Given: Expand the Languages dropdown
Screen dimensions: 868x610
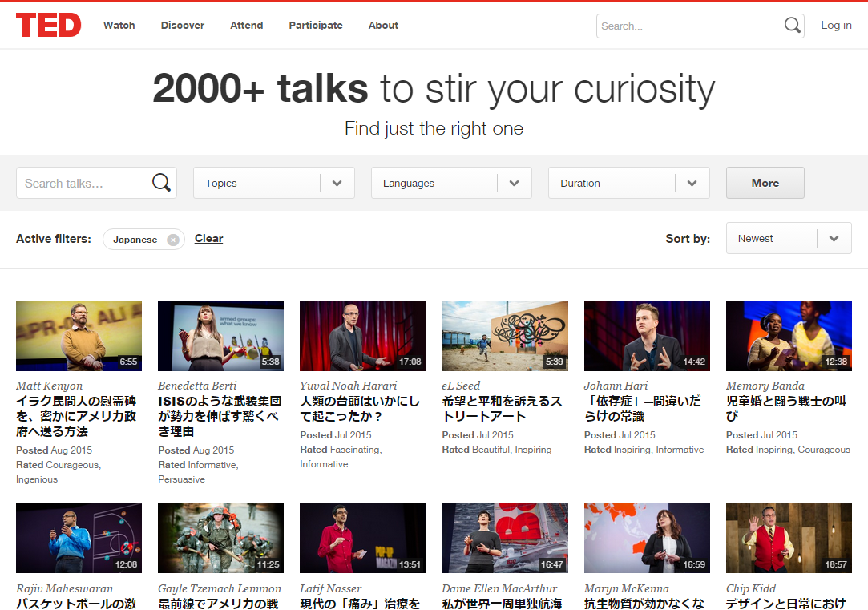Looking at the screenshot, I should [x=451, y=183].
